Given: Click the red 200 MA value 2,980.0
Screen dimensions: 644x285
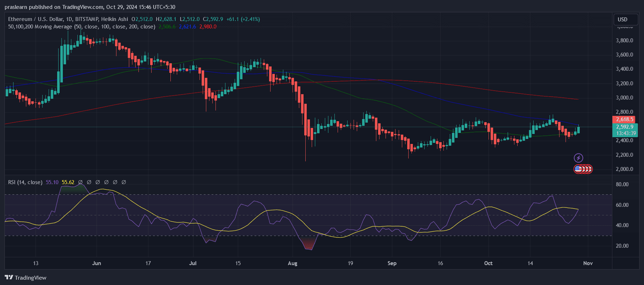Looking at the screenshot, I should (208, 27).
